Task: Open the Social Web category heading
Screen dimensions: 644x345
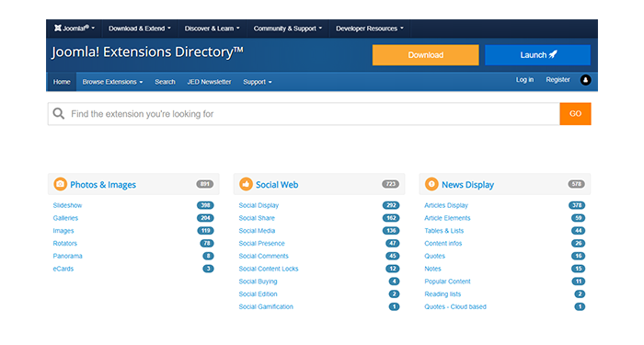Action: pyautogui.click(x=277, y=185)
